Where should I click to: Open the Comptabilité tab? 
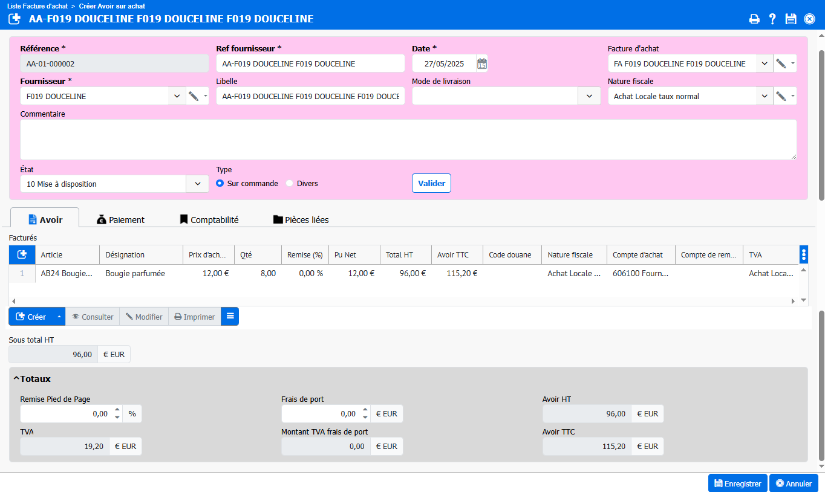click(209, 220)
